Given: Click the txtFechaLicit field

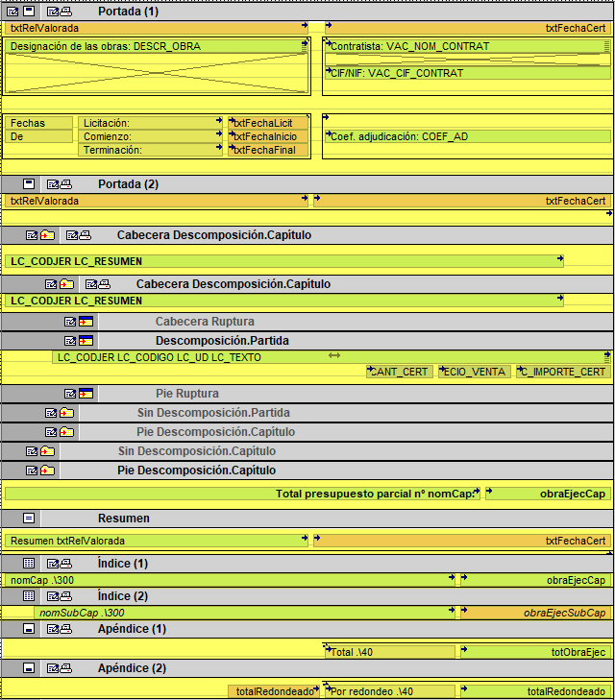Looking at the screenshot, I should click(268, 123).
